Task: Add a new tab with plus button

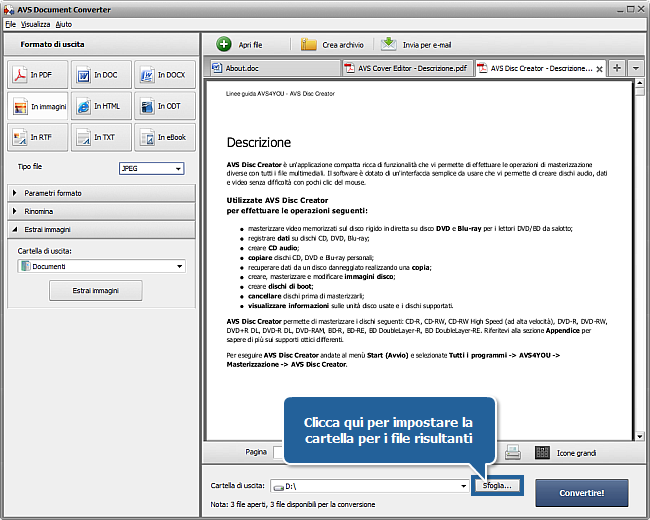Action: point(617,68)
